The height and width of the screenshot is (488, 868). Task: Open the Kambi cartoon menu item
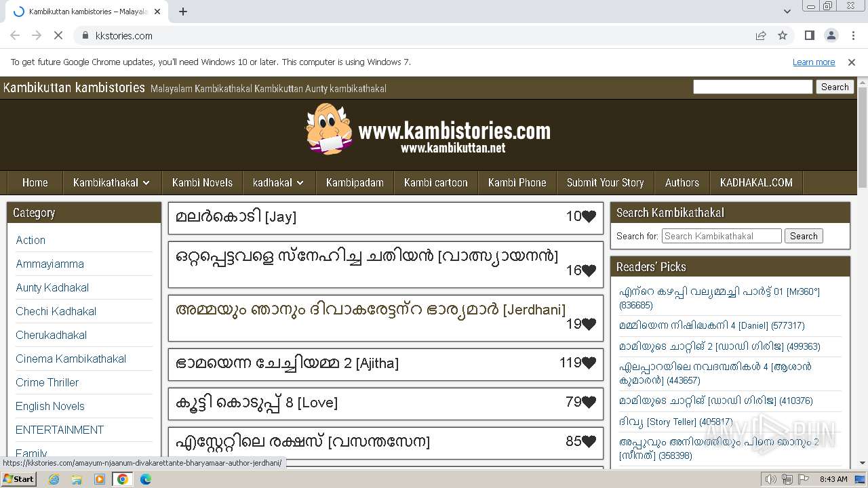click(x=436, y=182)
